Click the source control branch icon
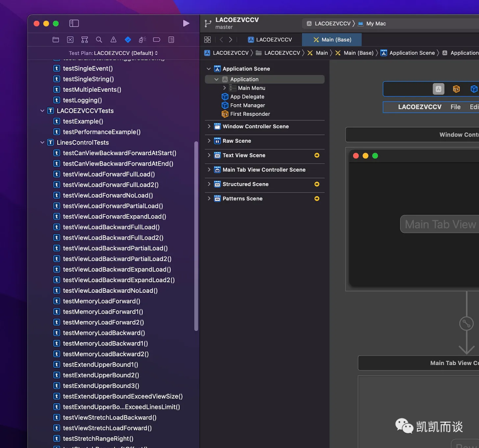 (x=208, y=24)
